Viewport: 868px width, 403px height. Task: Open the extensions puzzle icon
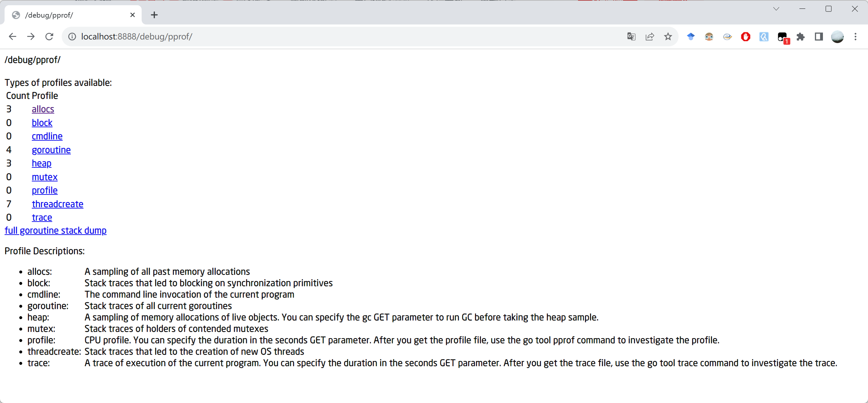(x=801, y=36)
